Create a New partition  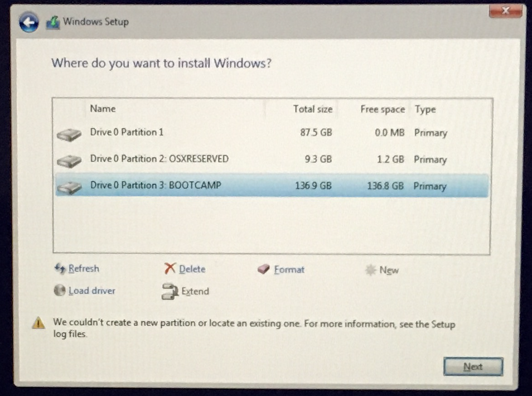click(x=389, y=270)
